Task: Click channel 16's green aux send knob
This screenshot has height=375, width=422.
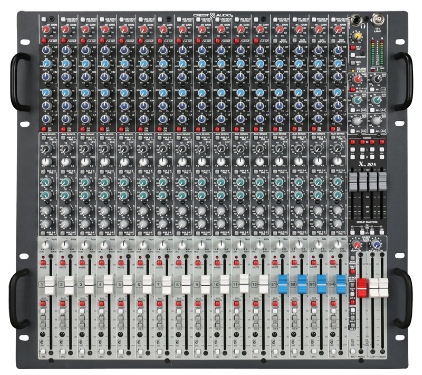Action: (338, 182)
